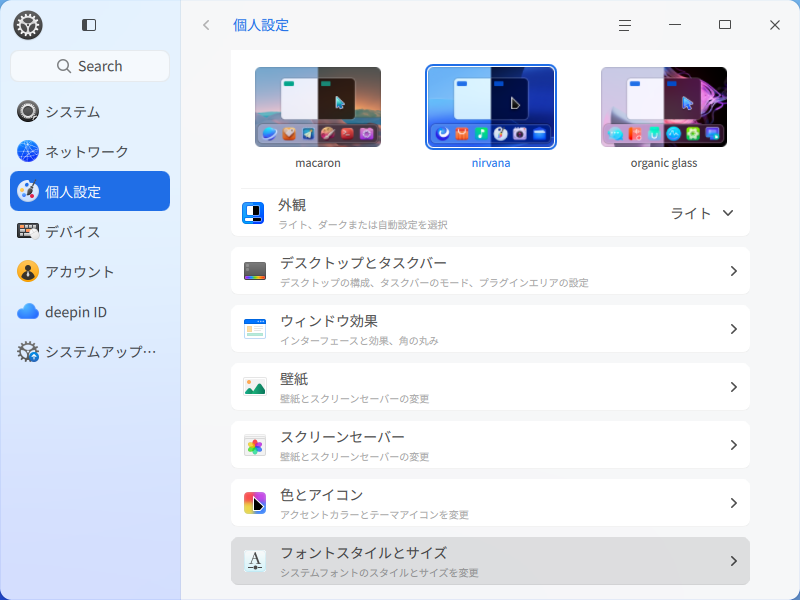Click the organic glass theme label

pyautogui.click(x=663, y=163)
